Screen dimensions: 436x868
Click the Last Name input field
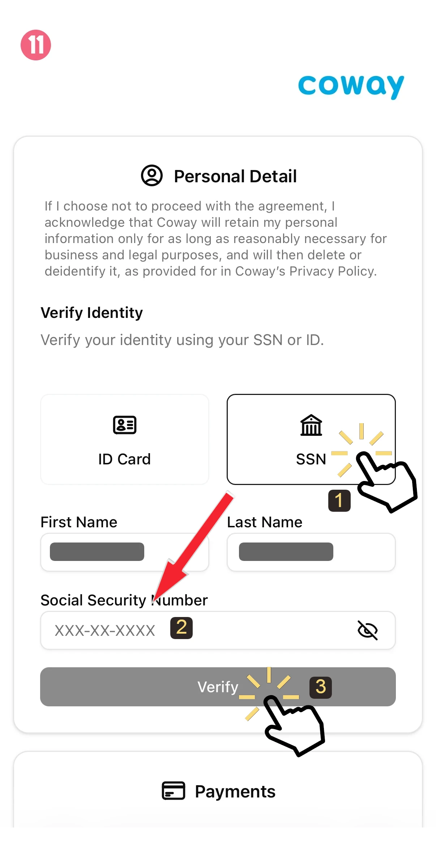[x=311, y=551]
